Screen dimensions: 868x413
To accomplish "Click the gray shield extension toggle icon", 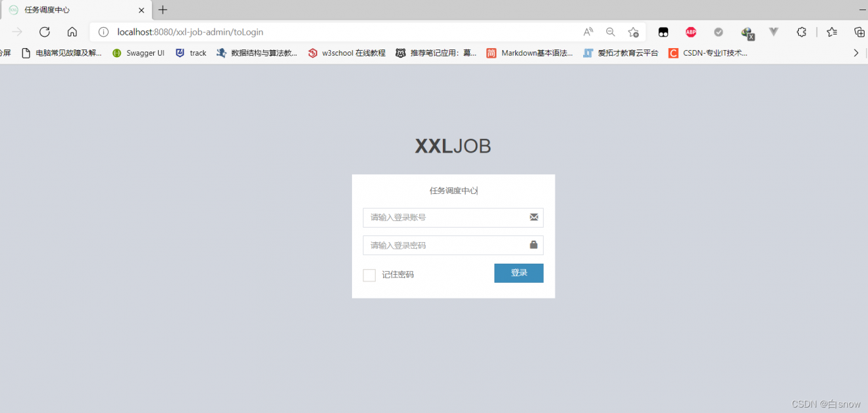I will [x=718, y=32].
